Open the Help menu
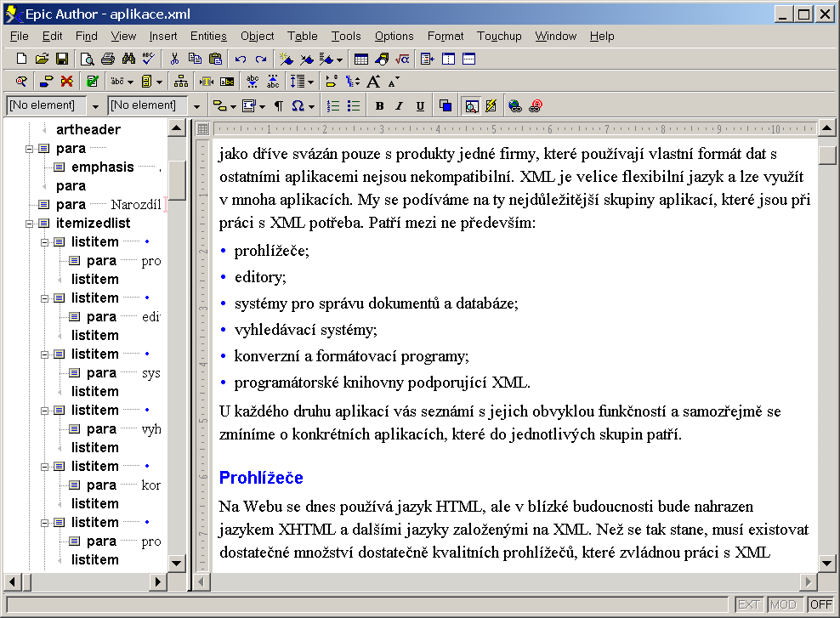Viewport: 840px width, 618px height. (602, 36)
